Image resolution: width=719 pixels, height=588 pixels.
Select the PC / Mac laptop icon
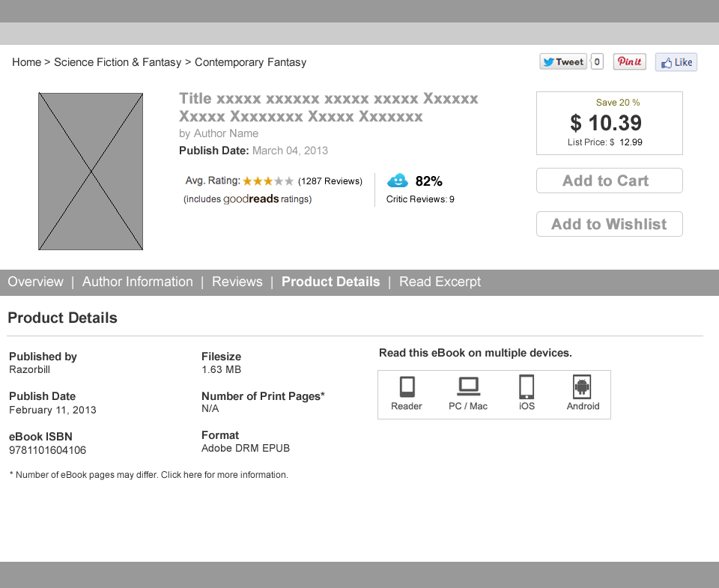click(468, 387)
